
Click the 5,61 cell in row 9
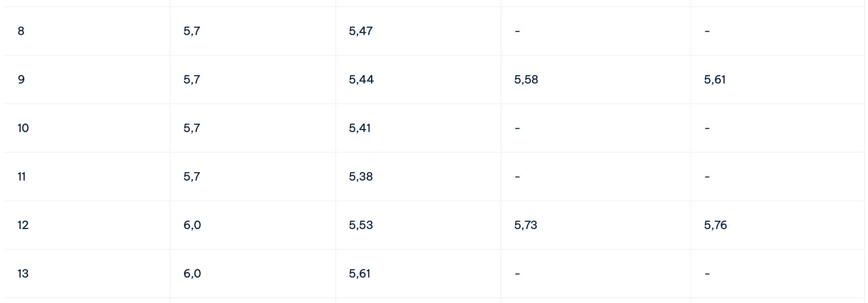point(778,80)
